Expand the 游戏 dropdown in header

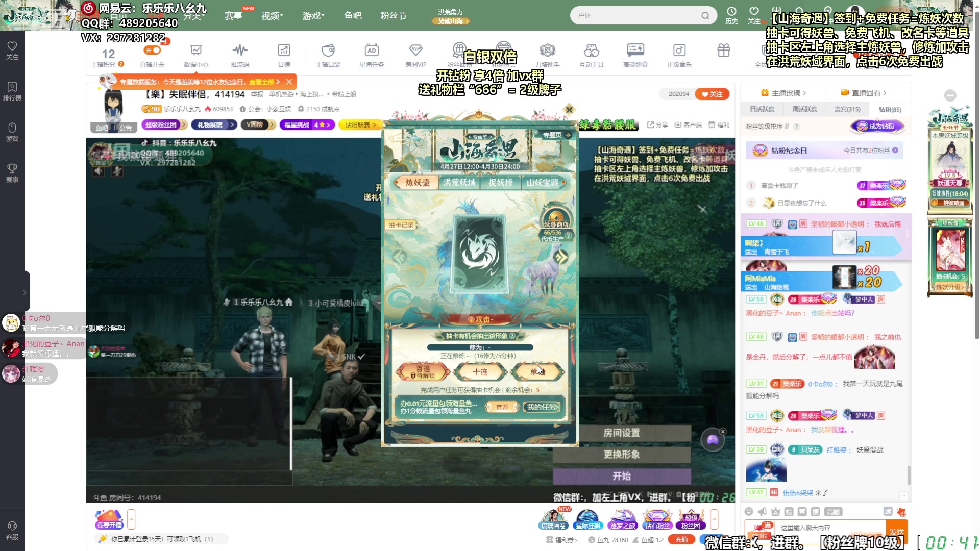[x=313, y=16]
